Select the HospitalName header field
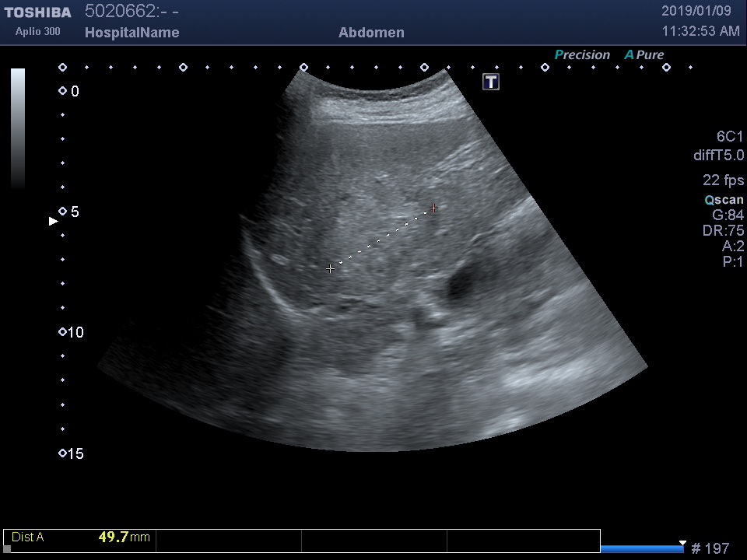 point(132,33)
